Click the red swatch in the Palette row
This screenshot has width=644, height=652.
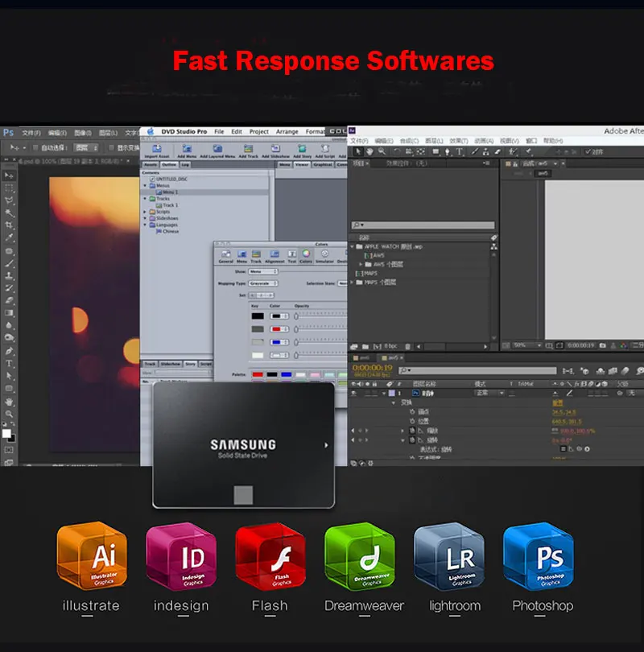tap(258, 374)
